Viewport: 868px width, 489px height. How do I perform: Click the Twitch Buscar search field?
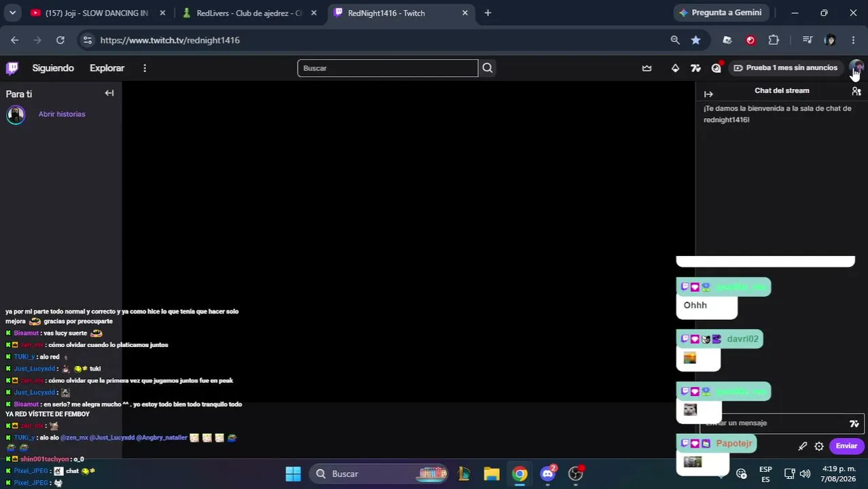click(x=388, y=68)
